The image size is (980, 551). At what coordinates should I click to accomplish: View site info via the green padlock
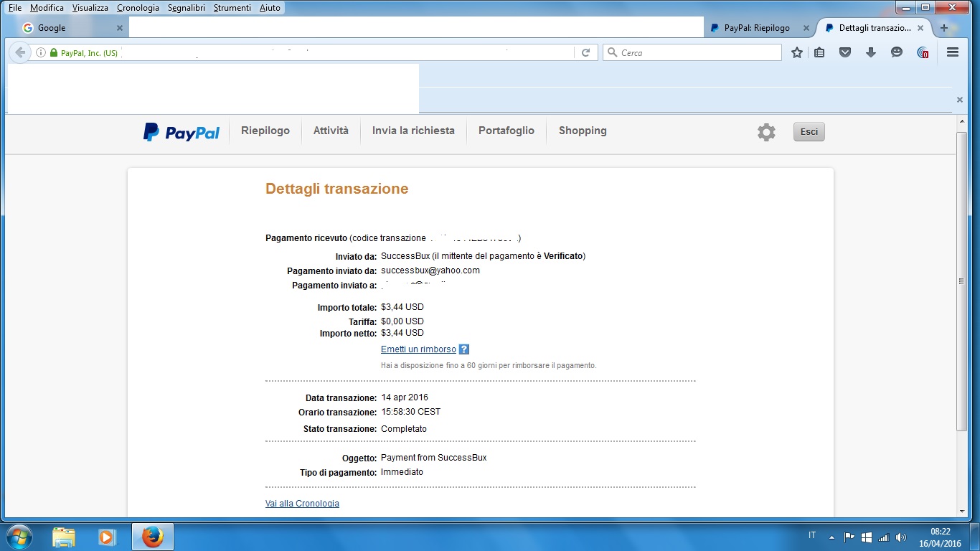click(x=53, y=53)
